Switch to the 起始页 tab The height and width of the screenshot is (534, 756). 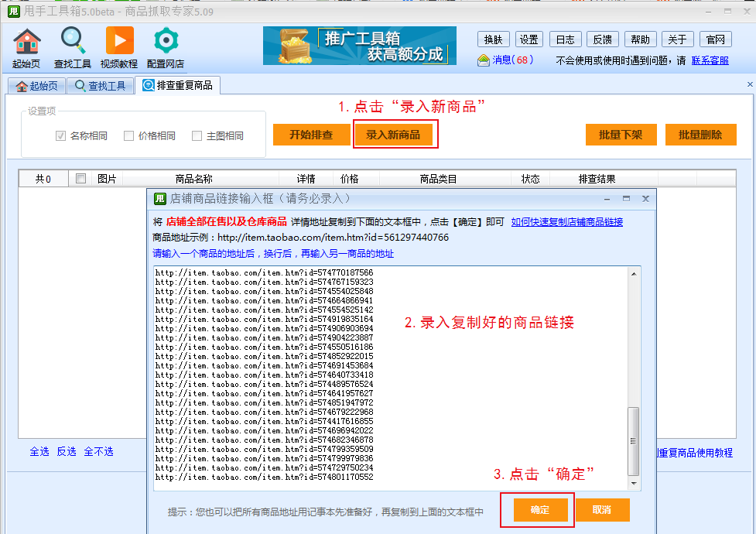[x=36, y=86]
